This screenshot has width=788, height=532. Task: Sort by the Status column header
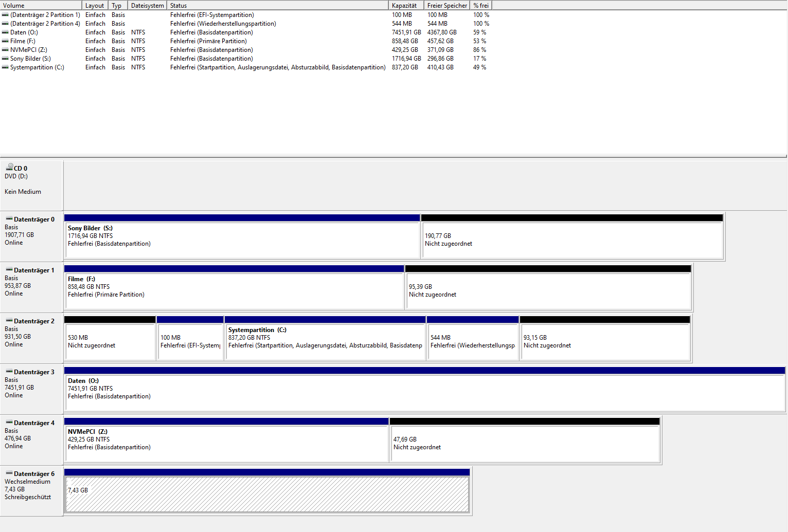pos(278,5)
